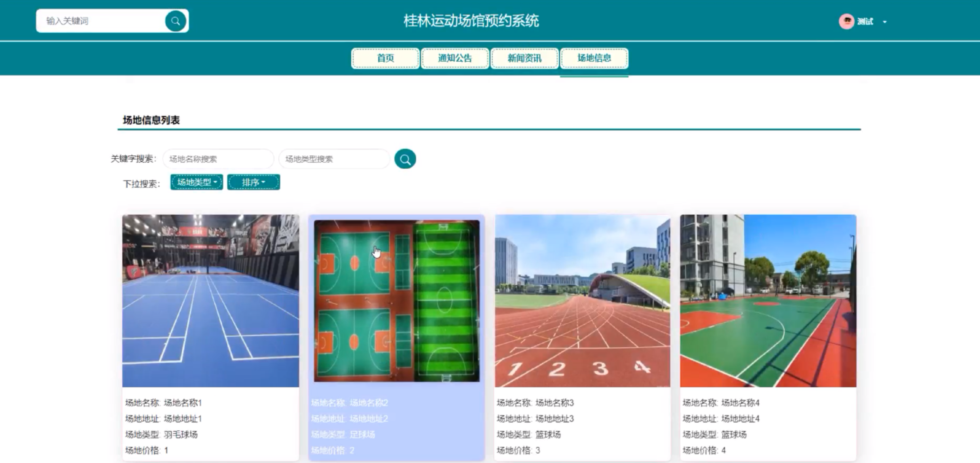The image size is (980, 463).
Task: Switch to the 新闻资讯 tab
Action: pyautogui.click(x=524, y=58)
